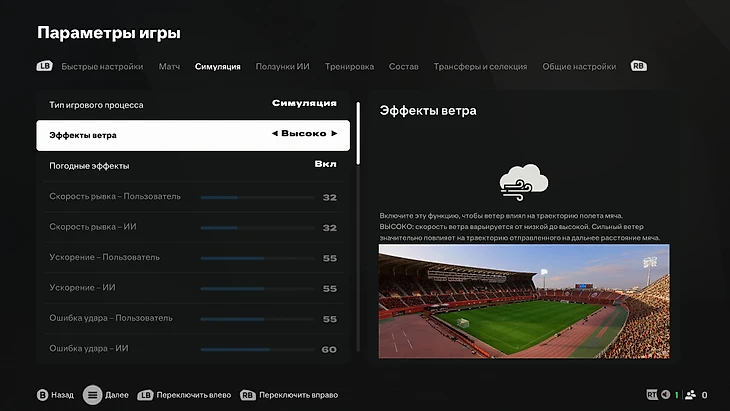Click the RT trigger icon in the footer

click(x=652, y=395)
